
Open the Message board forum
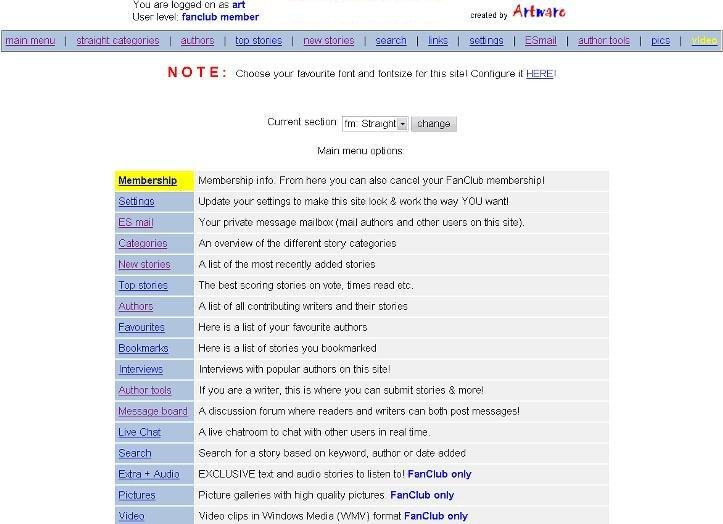pyautogui.click(x=152, y=412)
